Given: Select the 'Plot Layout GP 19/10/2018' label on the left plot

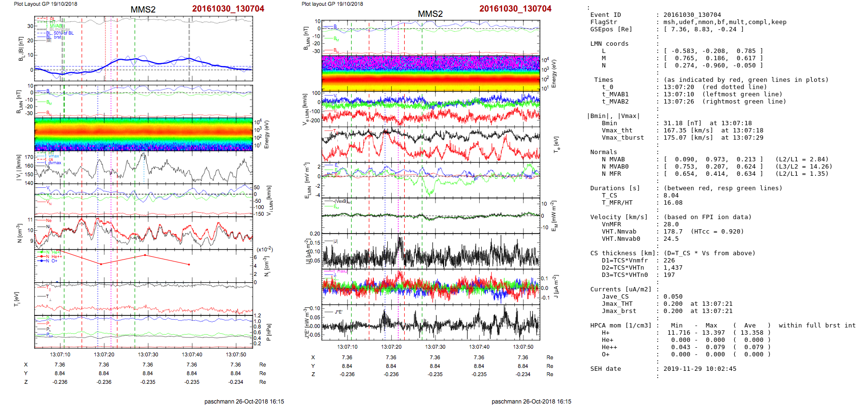Looking at the screenshot, I should [x=45, y=4].
